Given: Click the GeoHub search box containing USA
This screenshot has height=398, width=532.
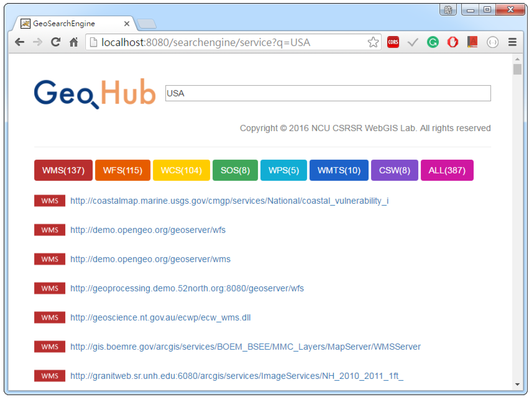Looking at the screenshot, I should tap(328, 93).
